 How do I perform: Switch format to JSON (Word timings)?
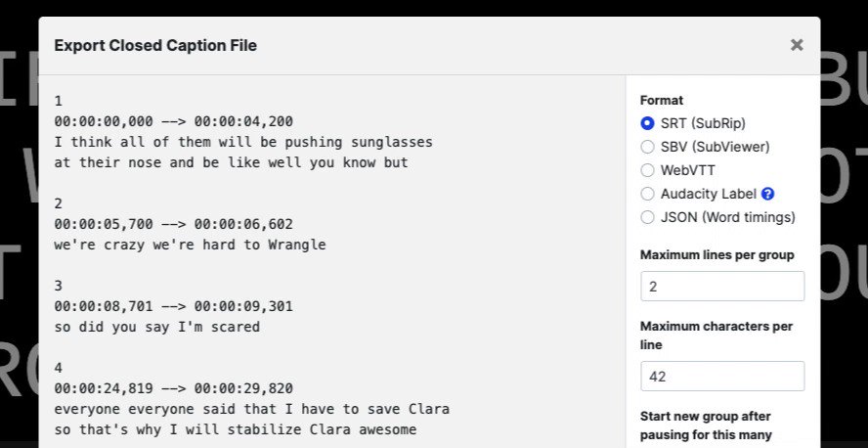pyautogui.click(x=647, y=217)
